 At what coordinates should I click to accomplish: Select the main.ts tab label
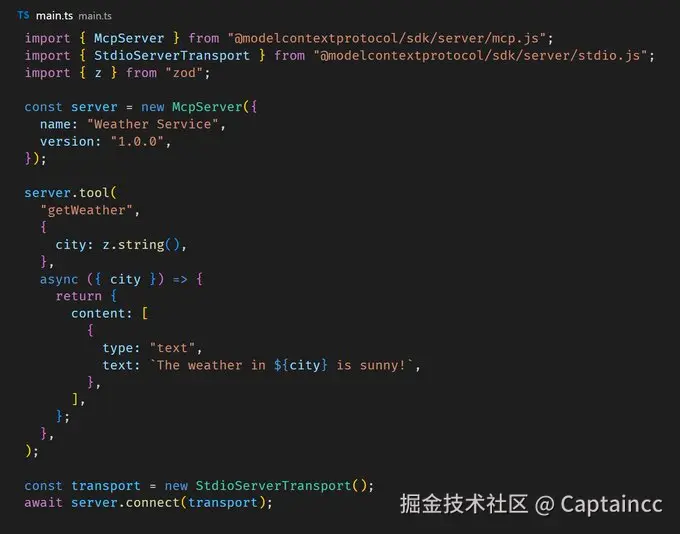tap(54, 16)
